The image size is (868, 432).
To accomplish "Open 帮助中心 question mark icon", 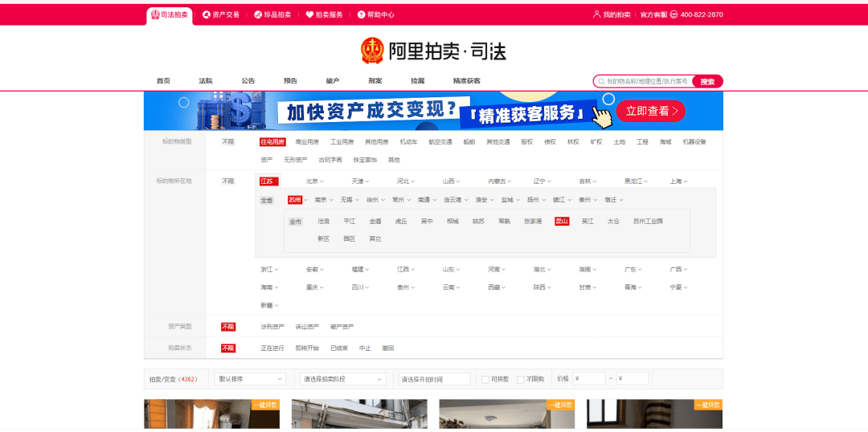I will [x=361, y=14].
